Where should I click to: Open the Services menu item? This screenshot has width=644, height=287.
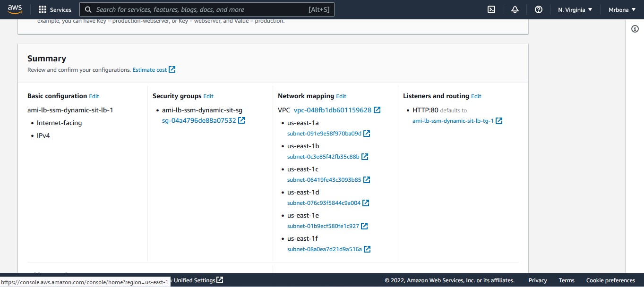click(60, 9)
